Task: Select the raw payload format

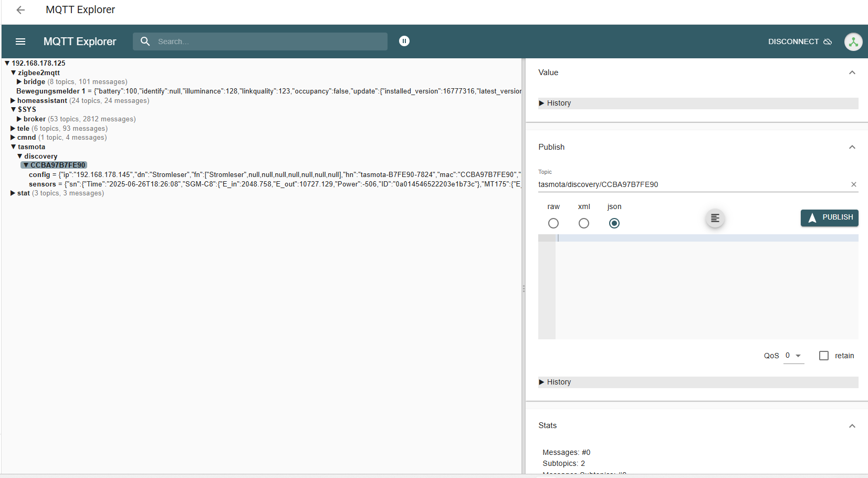Action: pyautogui.click(x=553, y=223)
